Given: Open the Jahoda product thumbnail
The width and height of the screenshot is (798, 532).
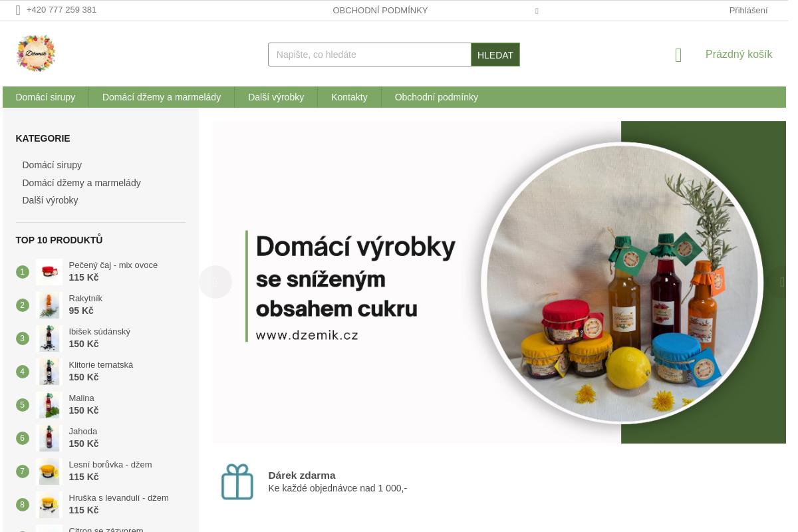Looking at the screenshot, I should [49, 438].
